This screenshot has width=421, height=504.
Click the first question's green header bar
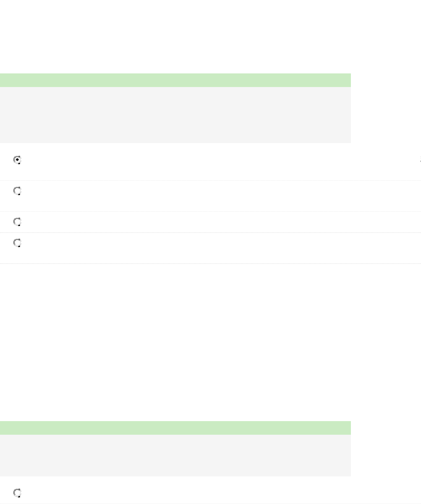coord(175,80)
